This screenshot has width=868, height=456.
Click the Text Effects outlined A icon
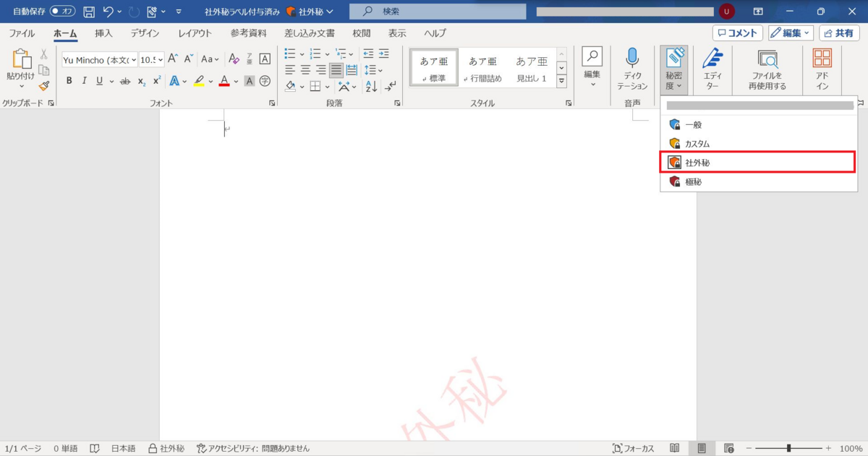[174, 81]
